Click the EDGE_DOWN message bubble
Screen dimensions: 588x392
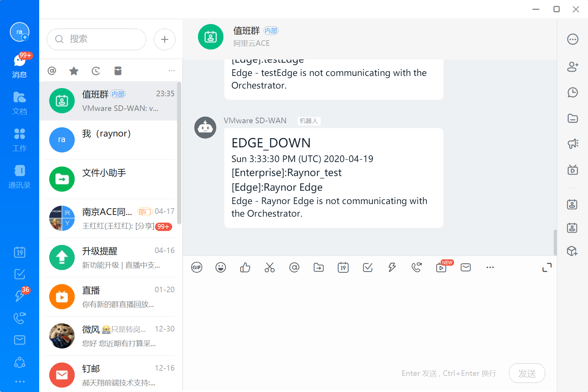(334, 178)
